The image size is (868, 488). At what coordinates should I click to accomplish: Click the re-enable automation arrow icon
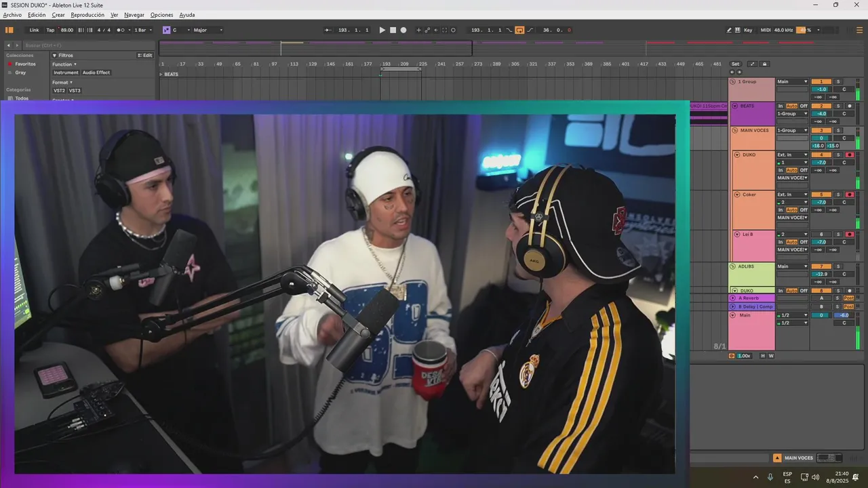click(x=436, y=30)
